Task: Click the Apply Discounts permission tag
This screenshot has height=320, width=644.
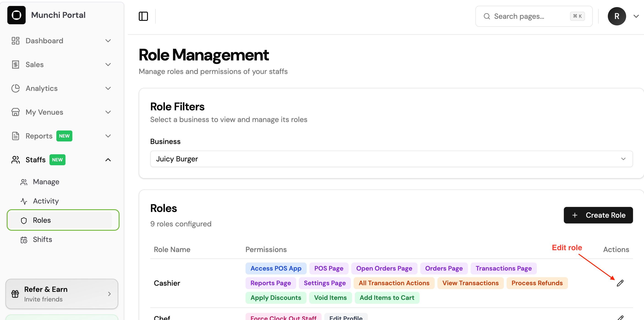Action: click(276, 298)
